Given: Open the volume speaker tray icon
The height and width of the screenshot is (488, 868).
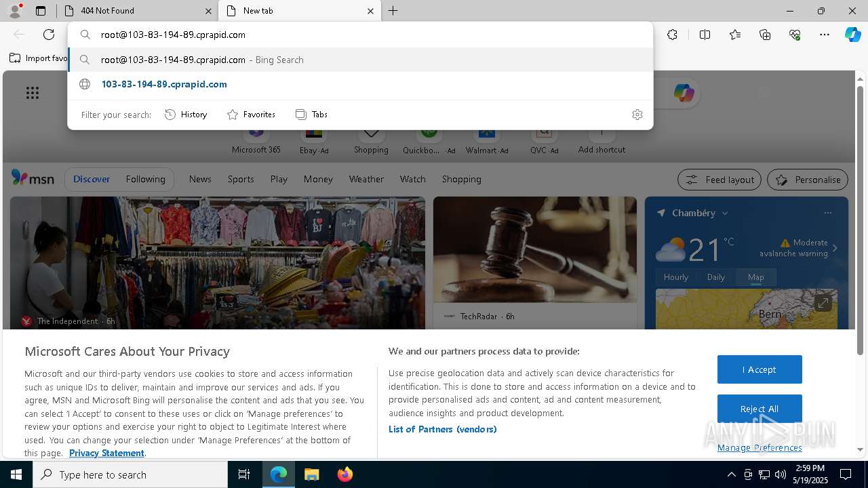Looking at the screenshot, I should [x=781, y=474].
